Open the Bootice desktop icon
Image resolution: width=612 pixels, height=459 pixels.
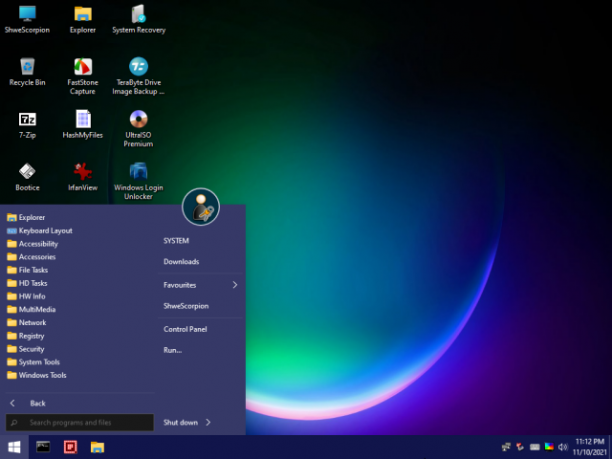(x=27, y=178)
